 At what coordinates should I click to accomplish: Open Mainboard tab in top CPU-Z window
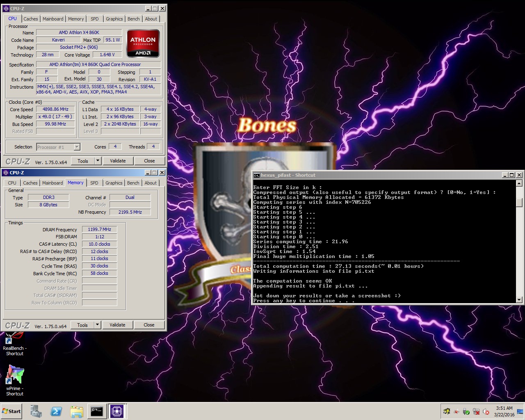(53, 19)
